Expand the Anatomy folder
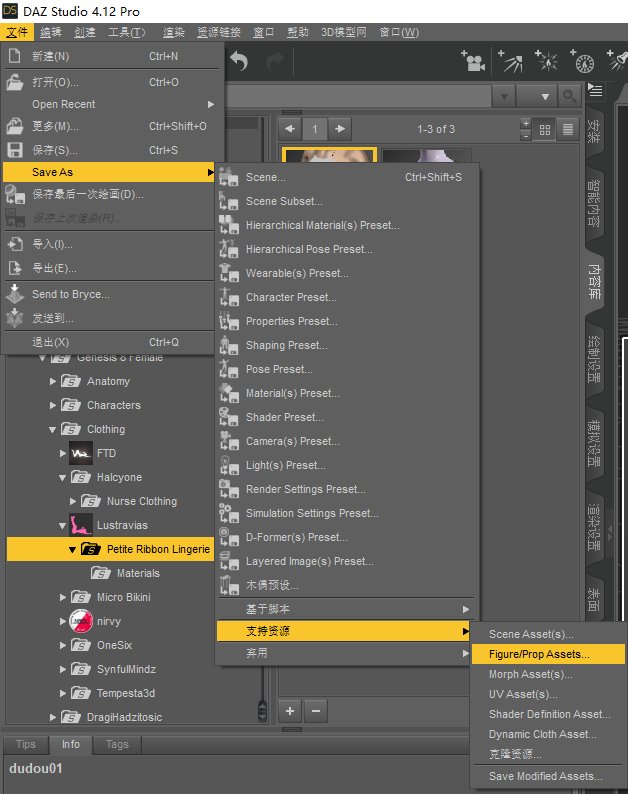The width and height of the screenshot is (628, 794). point(53,381)
